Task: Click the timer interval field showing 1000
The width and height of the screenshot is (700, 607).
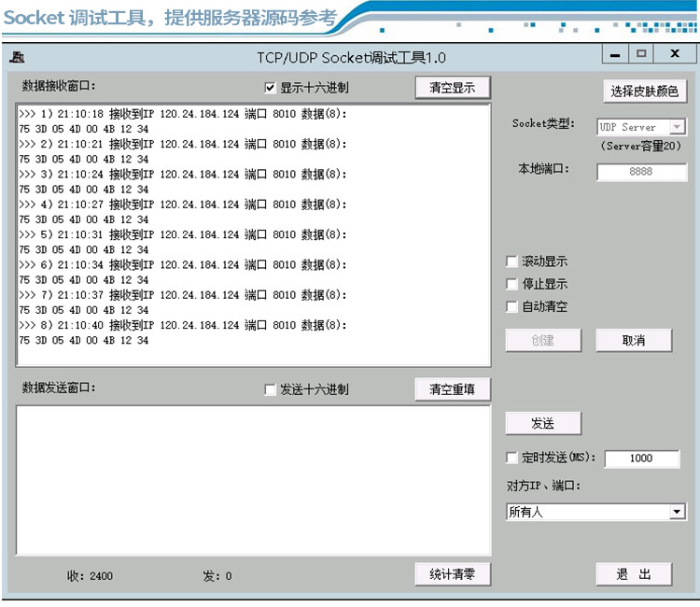Action: [x=642, y=459]
